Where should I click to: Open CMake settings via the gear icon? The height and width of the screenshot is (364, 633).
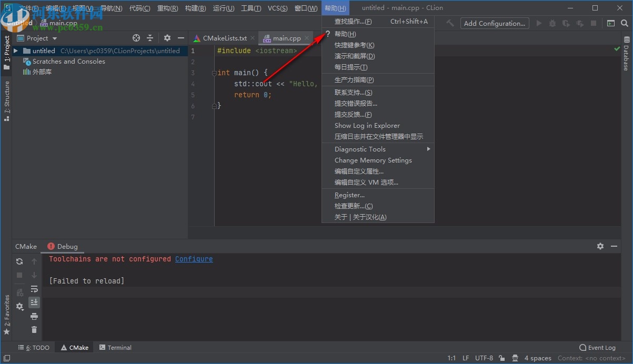pyautogui.click(x=19, y=306)
